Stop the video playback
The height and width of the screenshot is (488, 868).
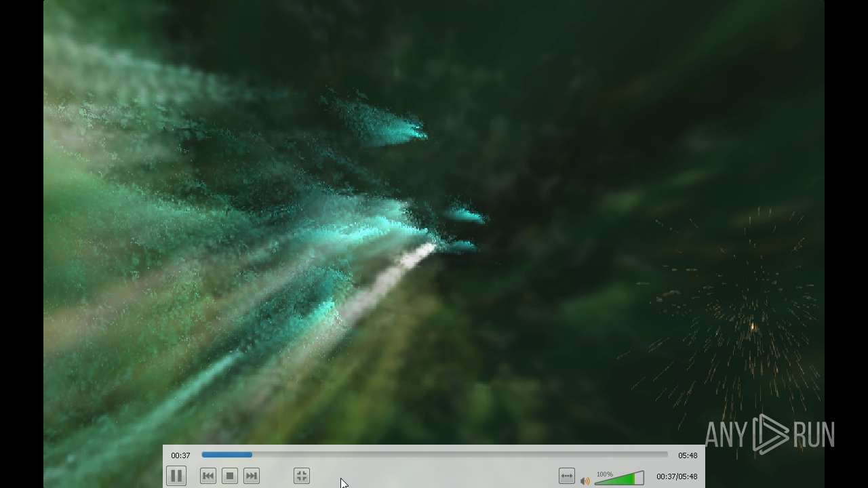point(230,476)
